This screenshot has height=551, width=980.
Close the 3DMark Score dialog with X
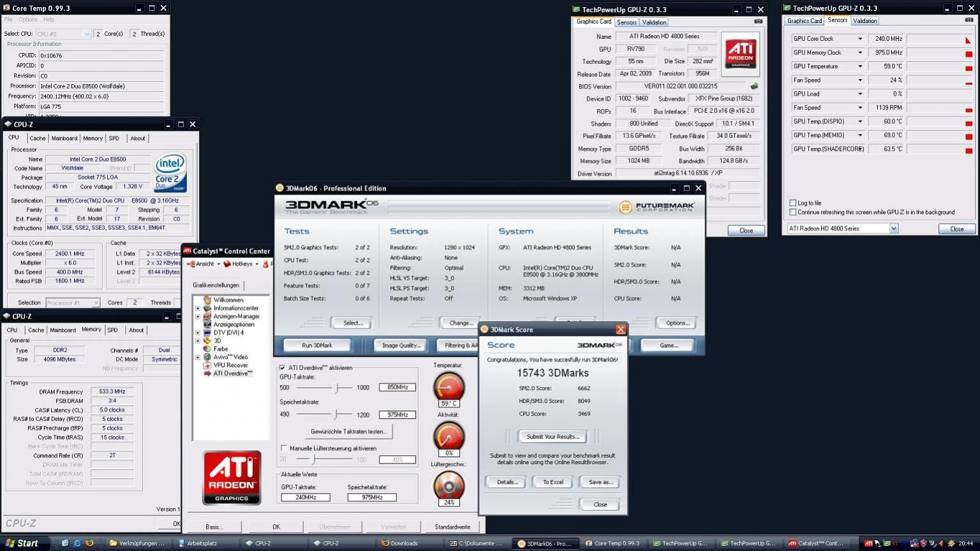(621, 329)
